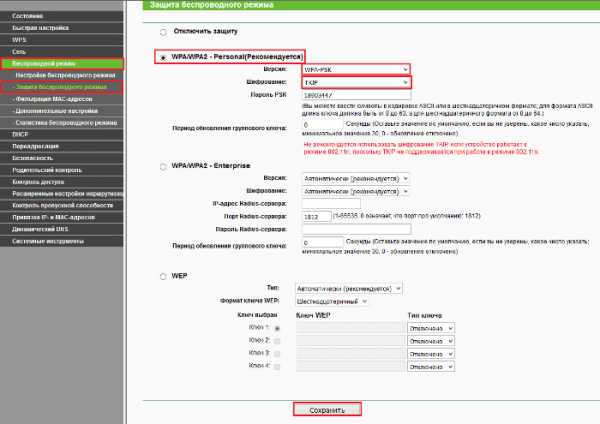Expand Personal 'Шифрование' dropdown showing TKIP
Viewport: 600px width, 424px height.
coord(356,81)
